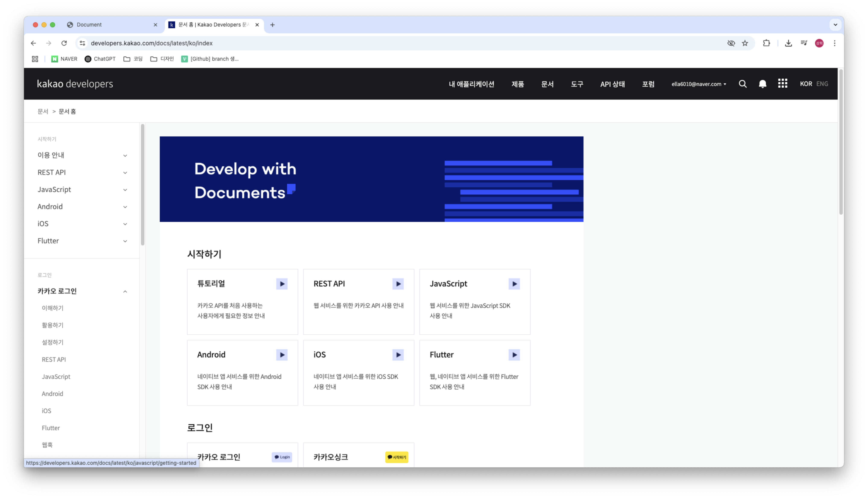Open the search magnifier on Kakao header
Viewport: 868px width, 499px height.
point(743,84)
